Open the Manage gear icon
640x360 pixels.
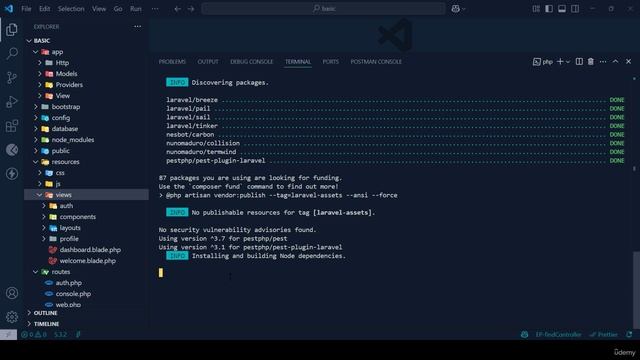click(x=12, y=317)
